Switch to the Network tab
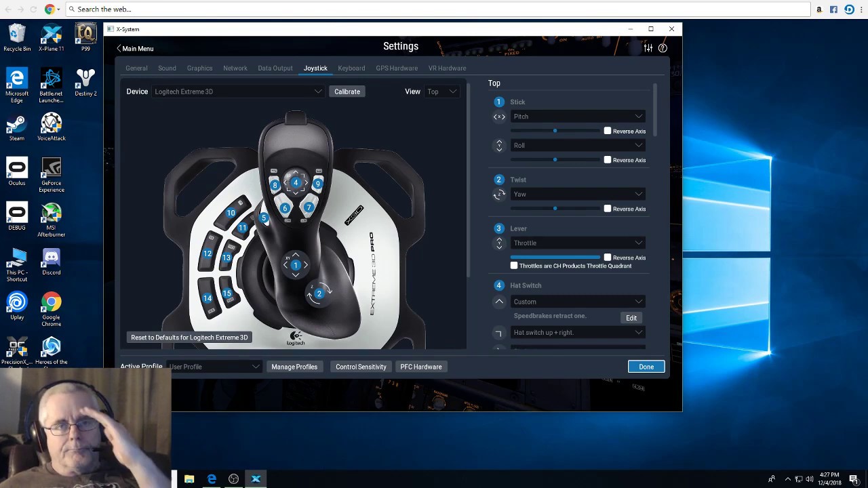Image resolution: width=868 pixels, height=488 pixels. click(235, 68)
